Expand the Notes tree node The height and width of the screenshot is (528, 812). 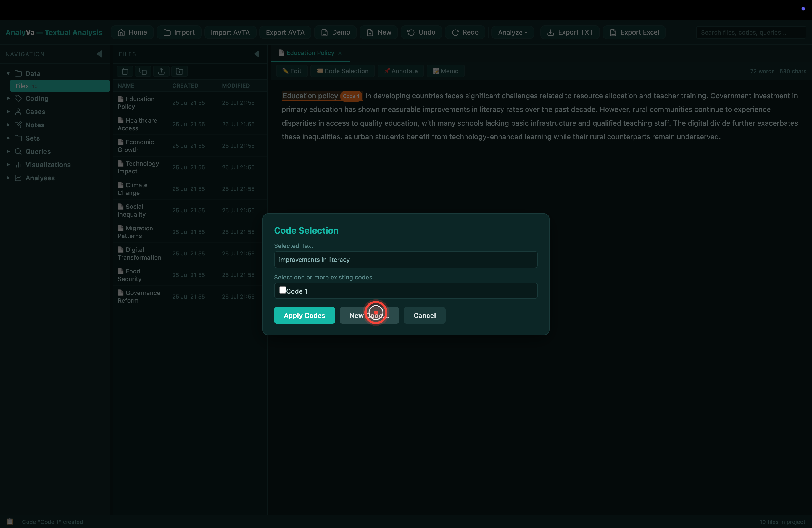pyautogui.click(x=8, y=125)
